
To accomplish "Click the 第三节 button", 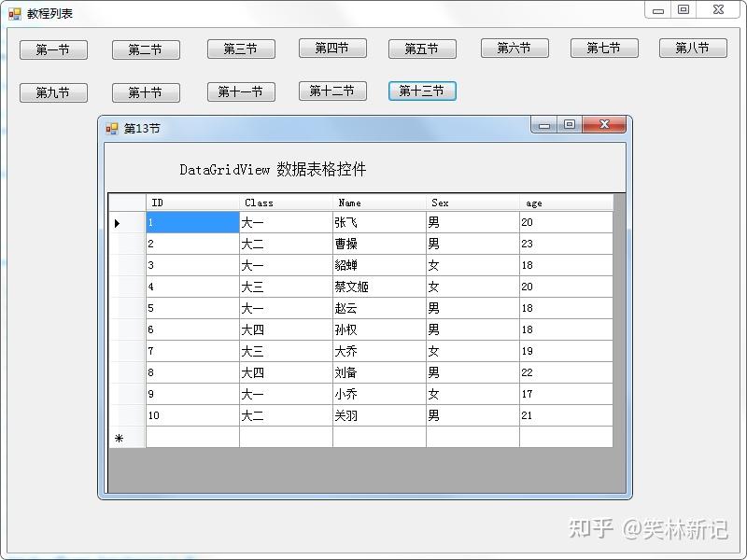I will 241,49.
